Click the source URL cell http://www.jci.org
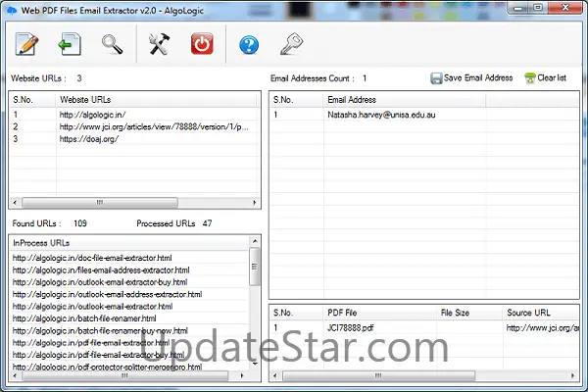 tap(542, 328)
